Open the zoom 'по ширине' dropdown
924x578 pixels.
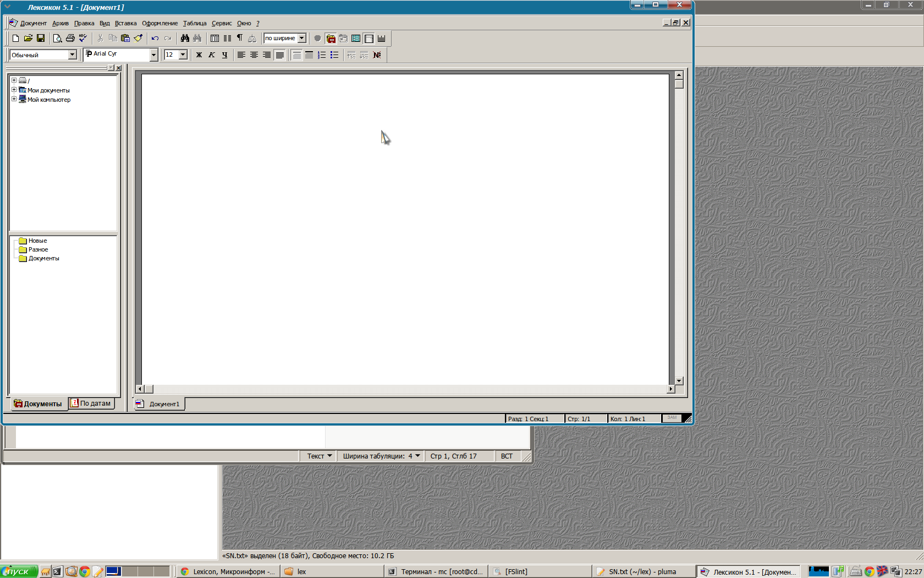(x=302, y=39)
